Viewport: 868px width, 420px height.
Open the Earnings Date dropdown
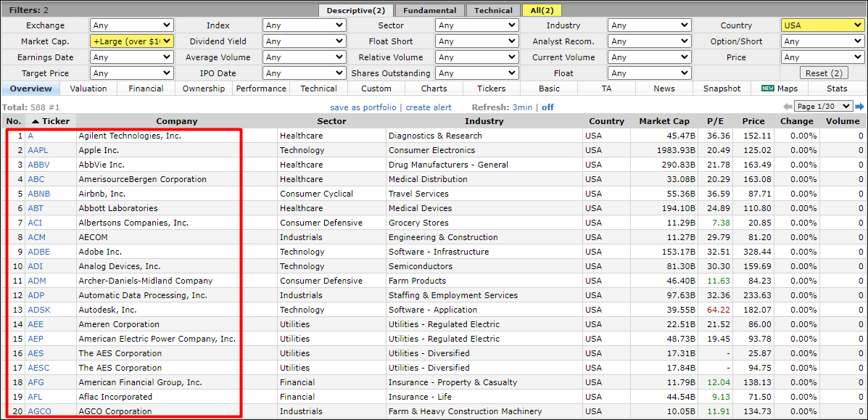[x=132, y=57]
